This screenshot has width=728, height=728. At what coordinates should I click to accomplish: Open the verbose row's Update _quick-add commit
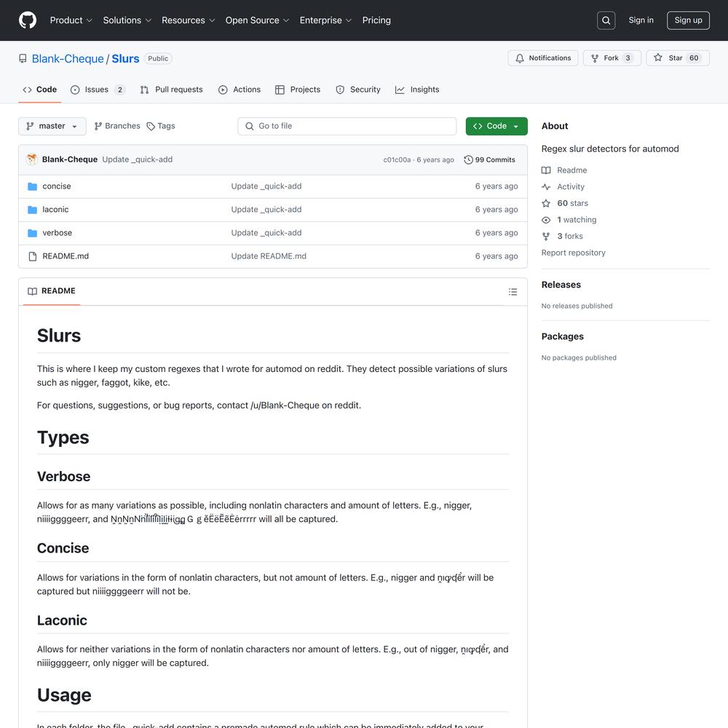pyautogui.click(x=266, y=233)
